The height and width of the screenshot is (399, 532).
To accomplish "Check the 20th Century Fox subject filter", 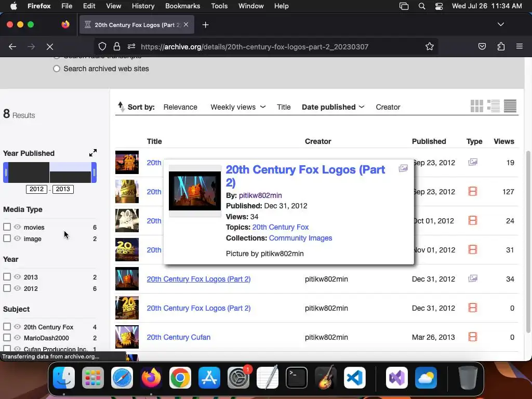I will pyautogui.click(x=7, y=326).
